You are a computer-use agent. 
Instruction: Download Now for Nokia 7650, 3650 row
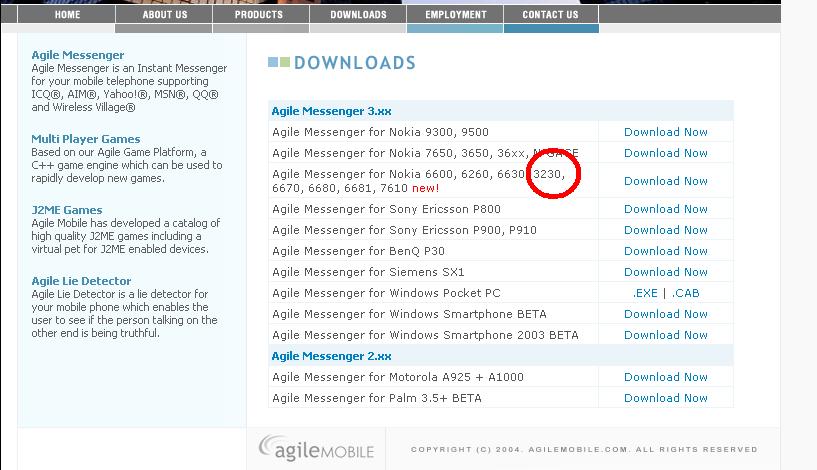[665, 153]
